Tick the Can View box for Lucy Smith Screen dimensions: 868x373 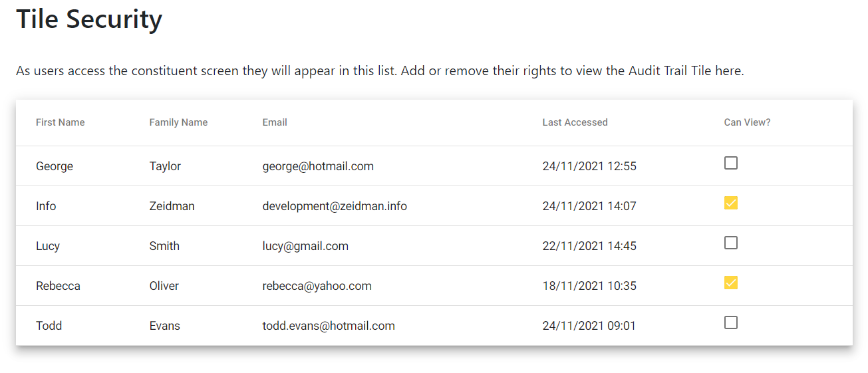pyautogui.click(x=730, y=243)
